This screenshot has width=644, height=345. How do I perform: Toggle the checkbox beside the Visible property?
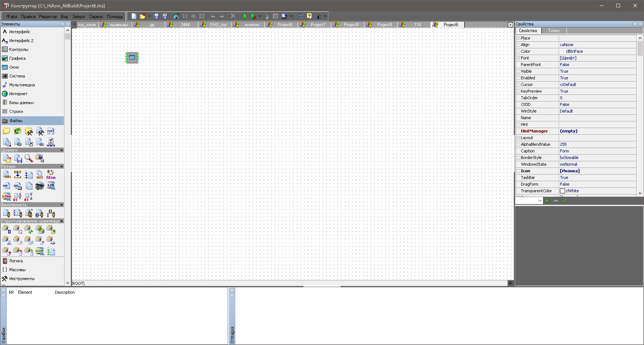coord(518,71)
